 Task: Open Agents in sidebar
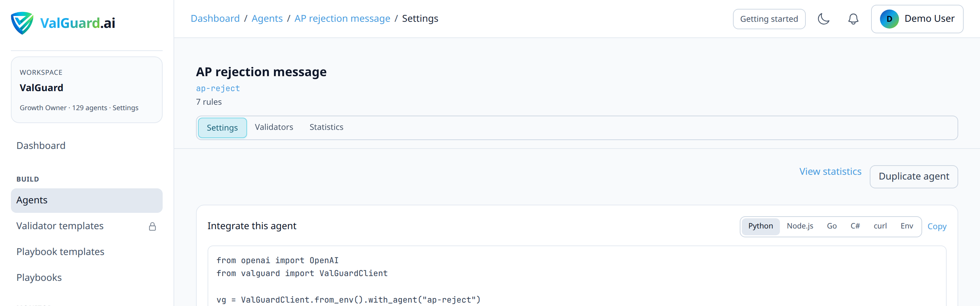click(87, 200)
